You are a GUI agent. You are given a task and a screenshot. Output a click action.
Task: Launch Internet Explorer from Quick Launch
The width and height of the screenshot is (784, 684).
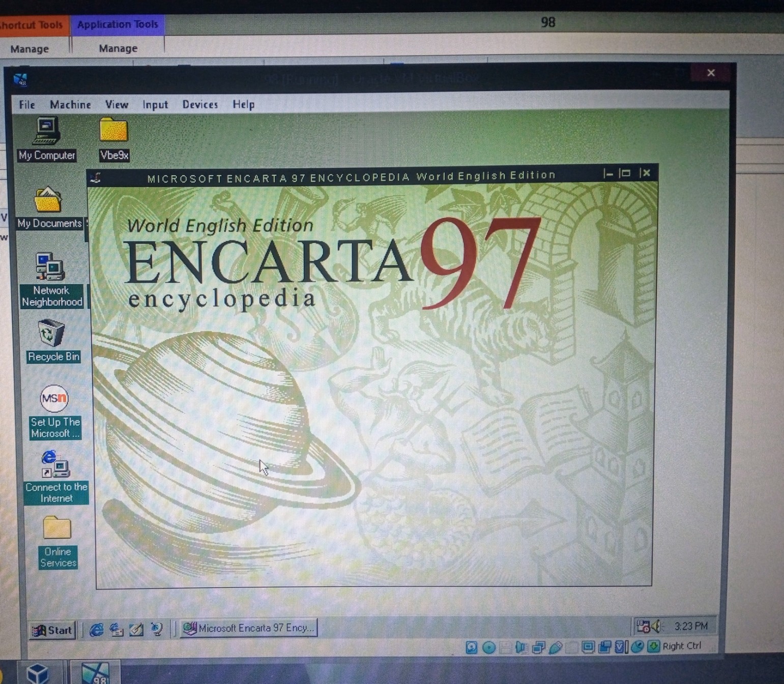pos(96,630)
